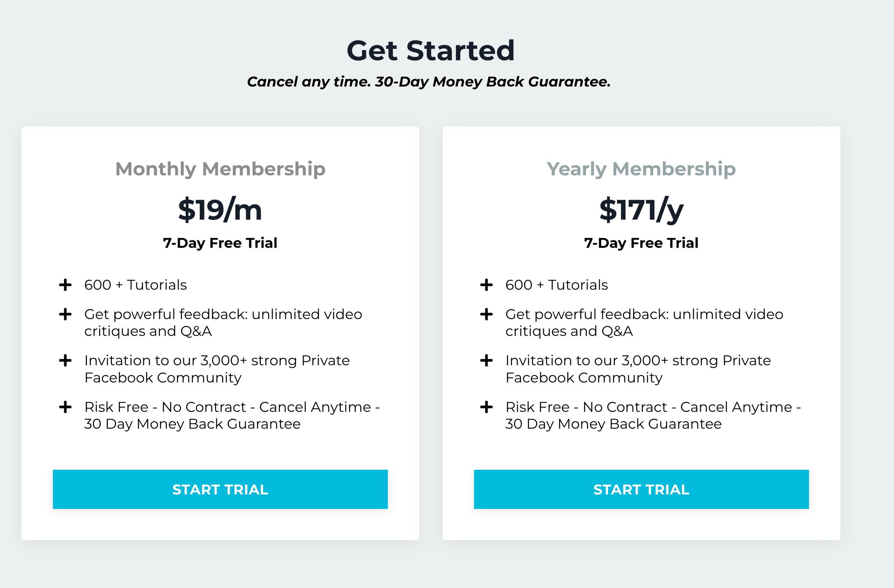Click plus icon beside Yearly Risk Free item

pos(487,407)
